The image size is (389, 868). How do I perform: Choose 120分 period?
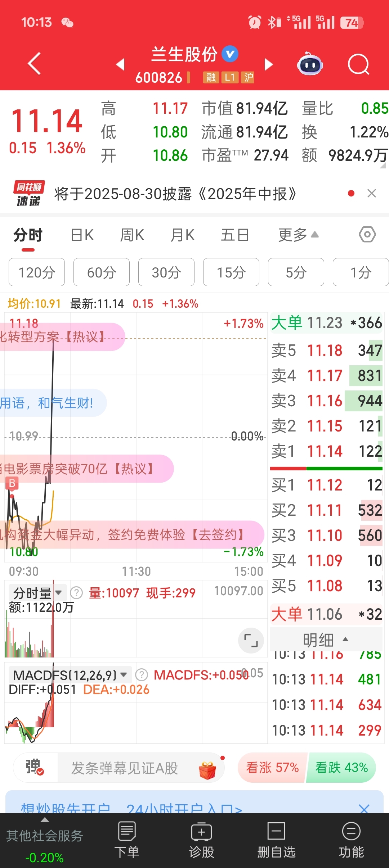pyautogui.click(x=37, y=272)
